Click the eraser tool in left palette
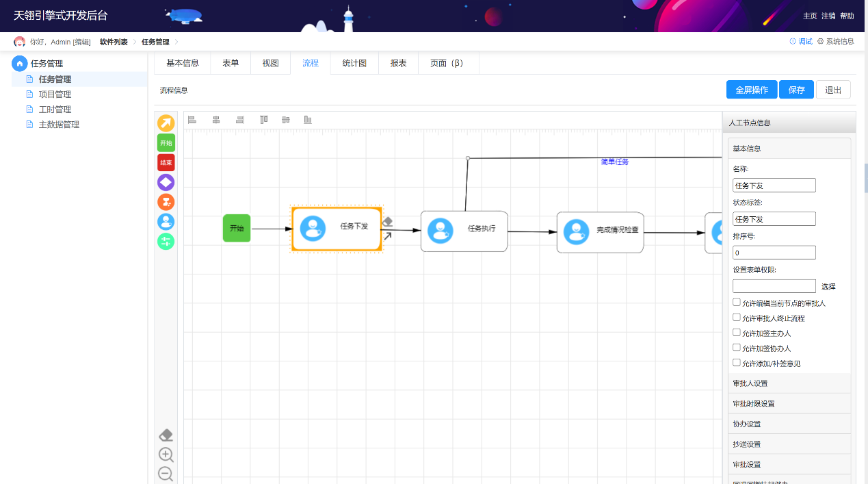This screenshot has height=484, width=868. click(166, 435)
